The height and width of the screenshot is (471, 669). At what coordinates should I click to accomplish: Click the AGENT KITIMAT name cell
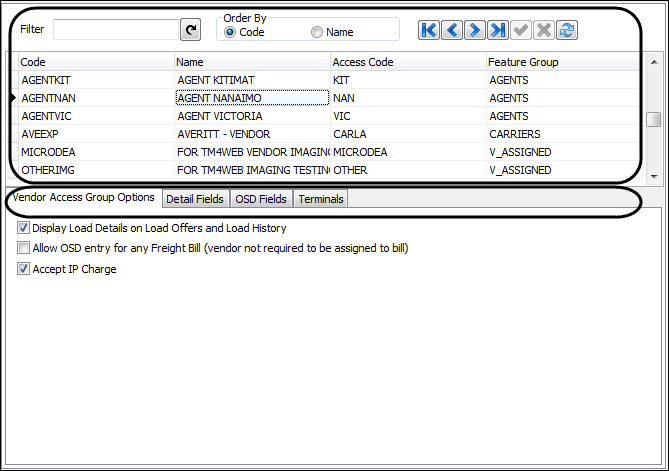253,80
